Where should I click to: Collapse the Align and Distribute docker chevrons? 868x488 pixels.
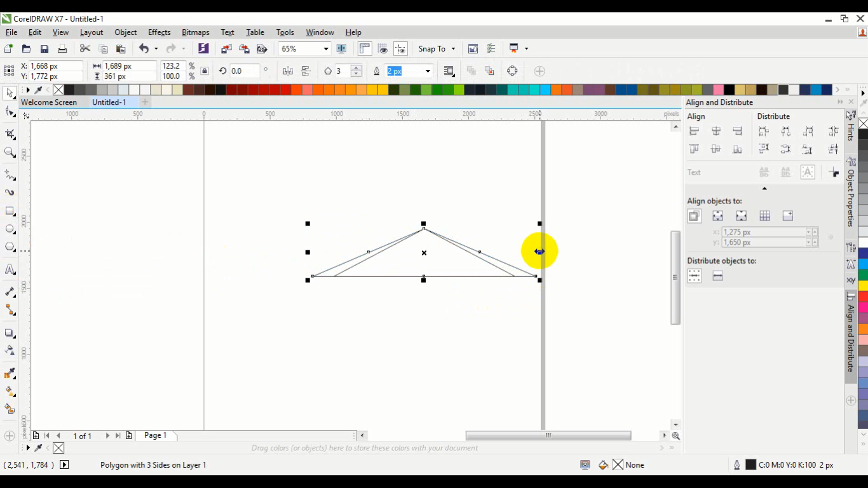pyautogui.click(x=841, y=102)
